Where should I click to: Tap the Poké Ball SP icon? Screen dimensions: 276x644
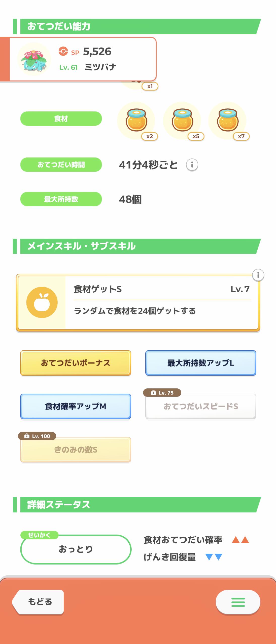click(x=63, y=51)
